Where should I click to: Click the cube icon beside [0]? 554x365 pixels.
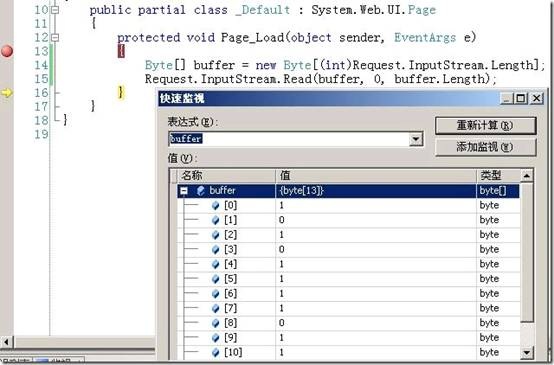216,206
